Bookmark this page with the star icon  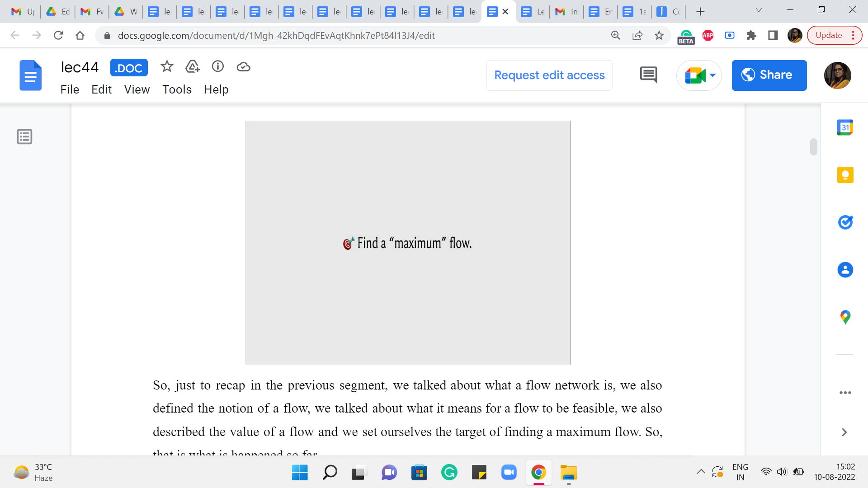(x=659, y=35)
